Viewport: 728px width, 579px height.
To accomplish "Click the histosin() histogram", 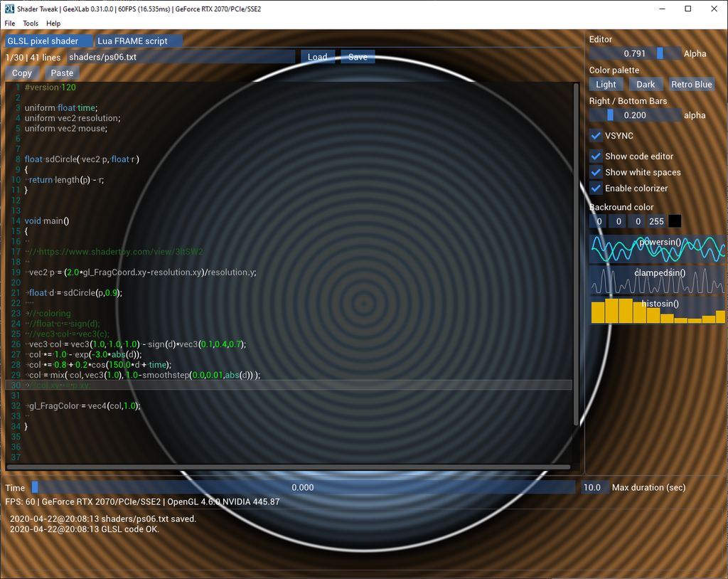I will [658, 310].
